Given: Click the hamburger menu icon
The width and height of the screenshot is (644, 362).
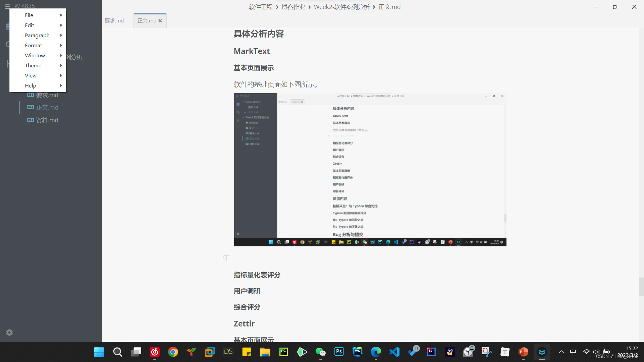Looking at the screenshot, I should click(7, 6).
